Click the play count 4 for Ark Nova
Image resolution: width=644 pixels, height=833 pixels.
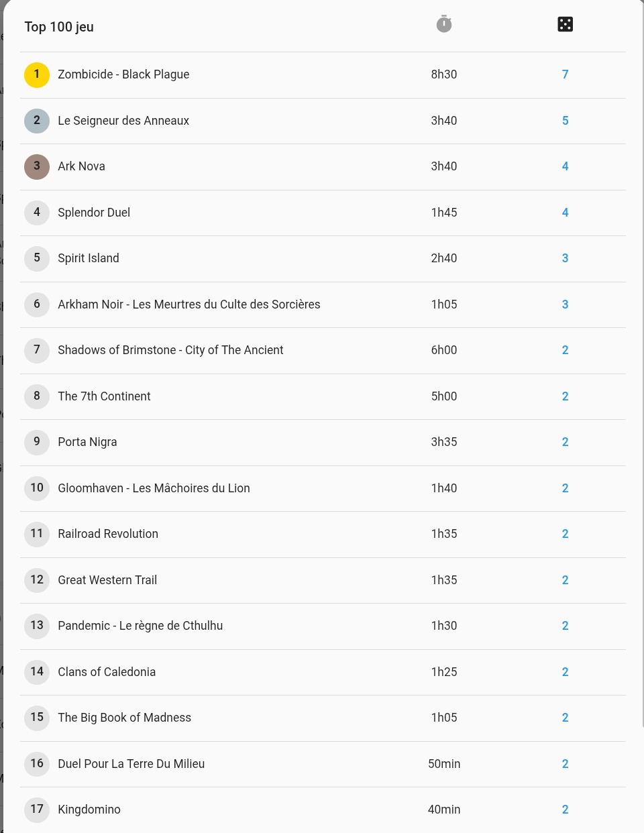tap(565, 166)
